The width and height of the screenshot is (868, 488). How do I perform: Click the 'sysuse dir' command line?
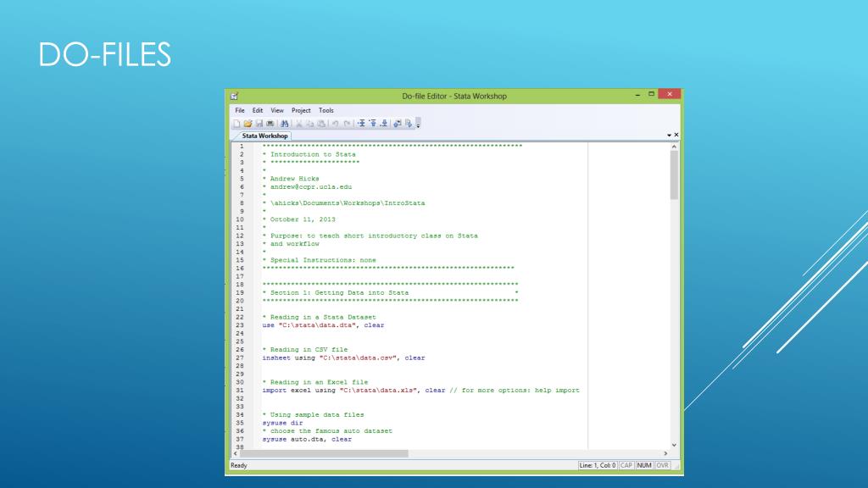[x=282, y=424]
